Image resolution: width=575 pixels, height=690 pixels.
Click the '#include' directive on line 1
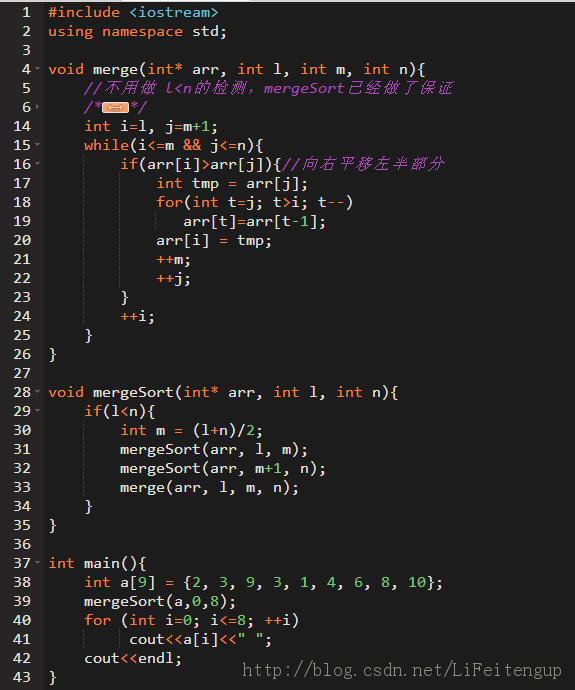pos(84,12)
